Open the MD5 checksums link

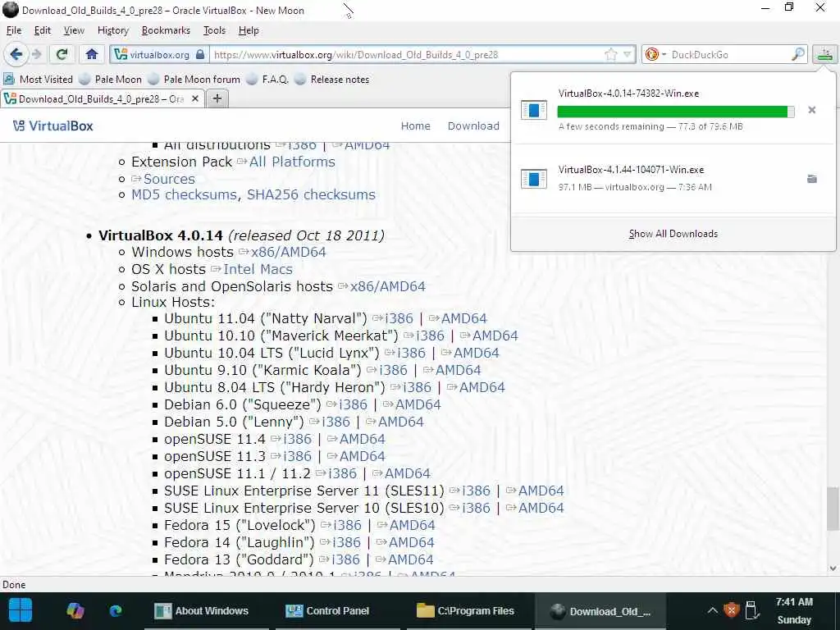[x=184, y=194]
